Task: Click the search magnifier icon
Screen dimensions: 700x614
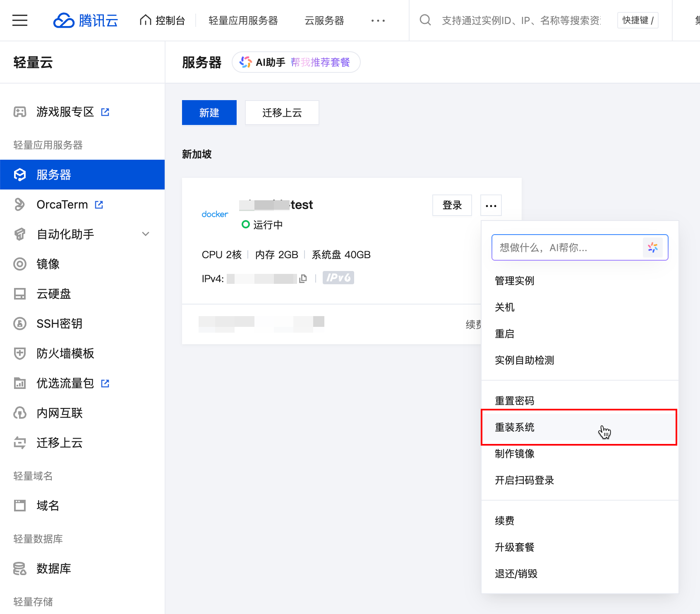Action: pos(425,20)
